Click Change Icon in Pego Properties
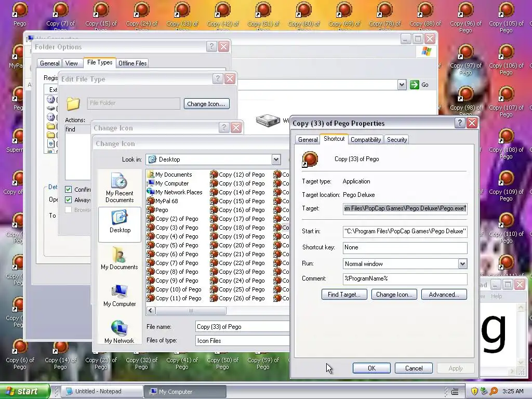Image resolution: width=532 pixels, height=399 pixels. coord(394,295)
